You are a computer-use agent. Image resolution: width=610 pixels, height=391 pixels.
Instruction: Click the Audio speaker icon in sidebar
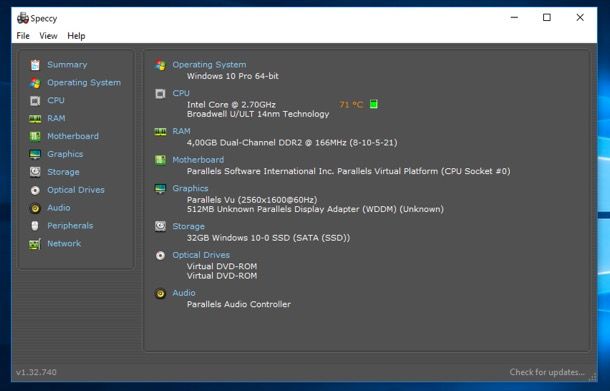pos(35,208)
